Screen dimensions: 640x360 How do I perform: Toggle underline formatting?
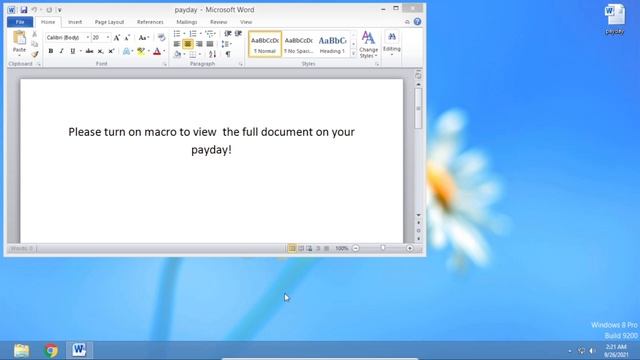[x=73, y=51]
